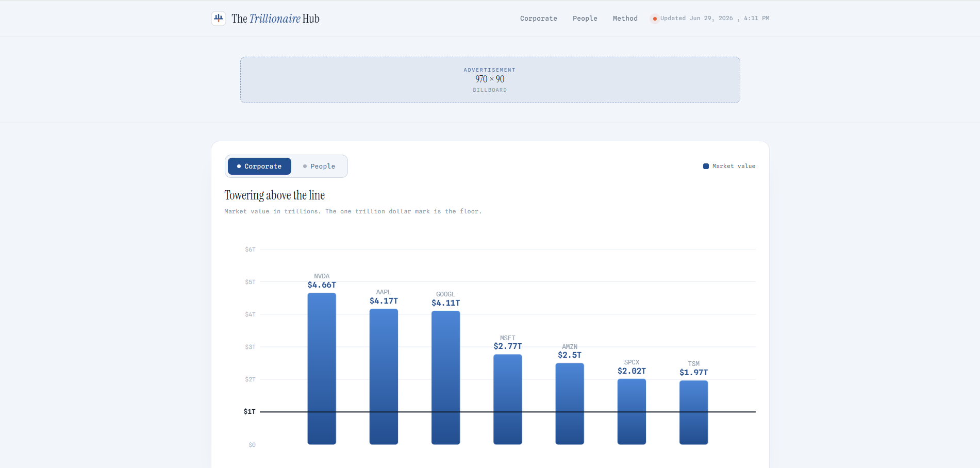Click the $2T axis label
Screen dimensions: 980x468
click(x=250, y=379)
